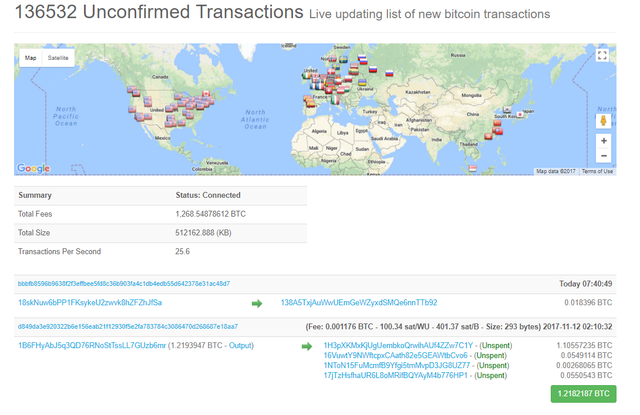Click the Total Size value 512162.888 (KB)

coord(203,233)
